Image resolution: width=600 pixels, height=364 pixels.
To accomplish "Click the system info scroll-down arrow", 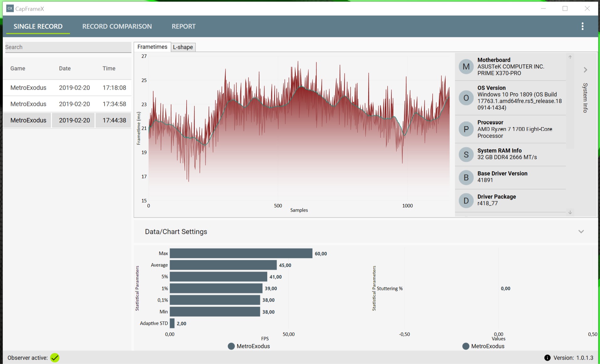I will coord(570,212).
